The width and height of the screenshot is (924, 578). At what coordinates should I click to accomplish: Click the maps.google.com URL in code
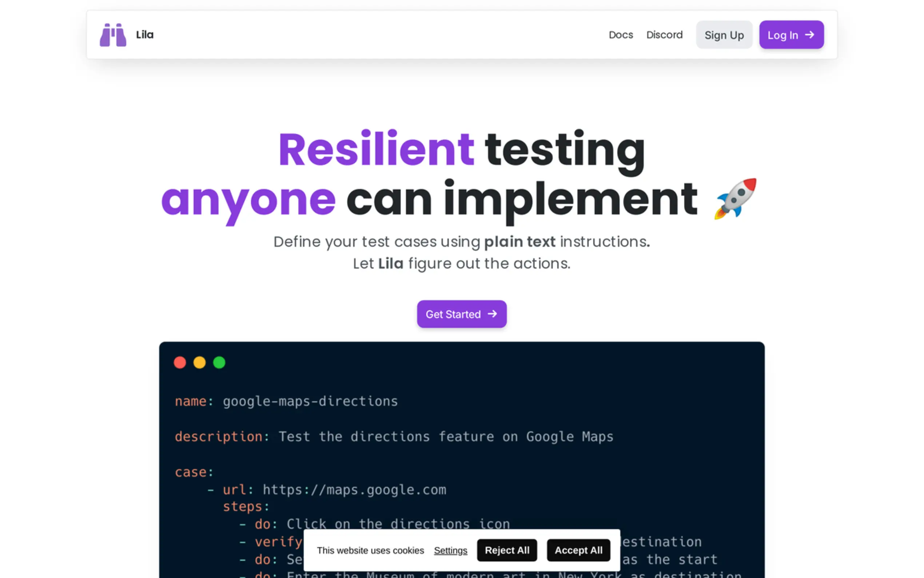354,490
